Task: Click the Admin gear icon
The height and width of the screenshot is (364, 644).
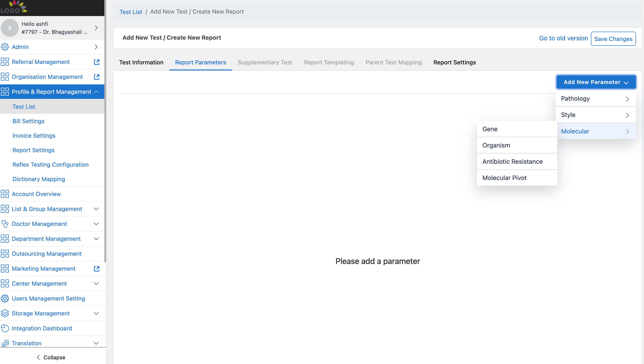Action: tap(5, 47)
